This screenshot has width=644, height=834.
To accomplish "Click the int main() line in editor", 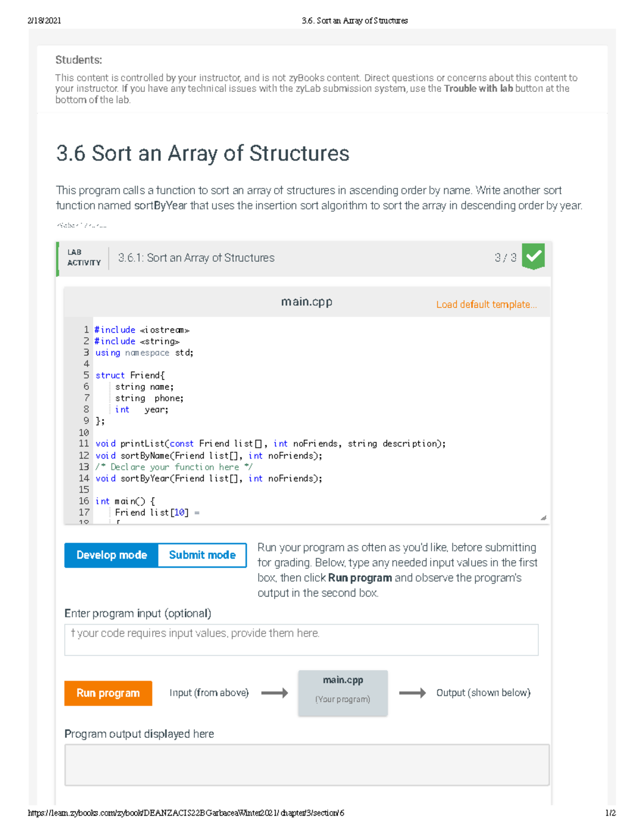I will 125,501.
